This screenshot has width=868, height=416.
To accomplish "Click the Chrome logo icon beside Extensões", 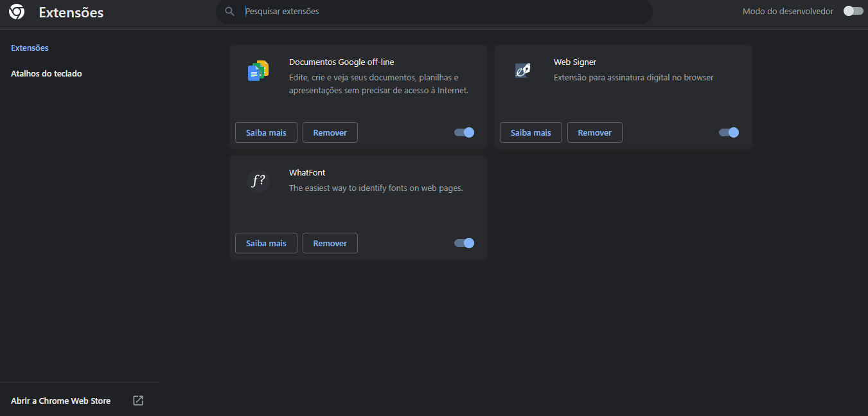I will click(x=17, y=12).
